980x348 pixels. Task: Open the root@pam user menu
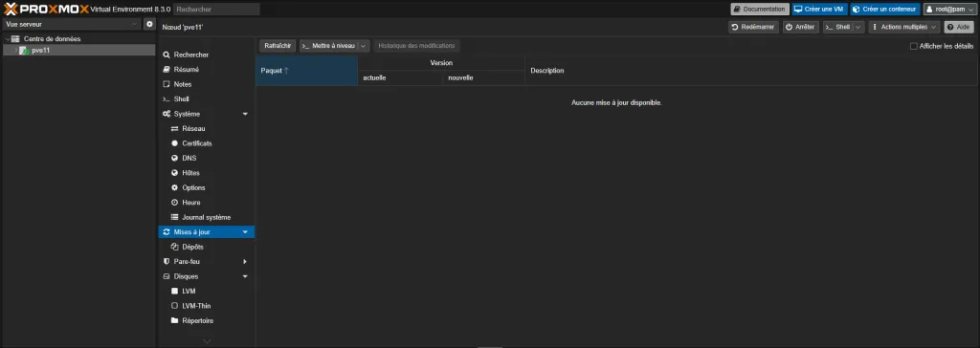click(x=948, y=10)
